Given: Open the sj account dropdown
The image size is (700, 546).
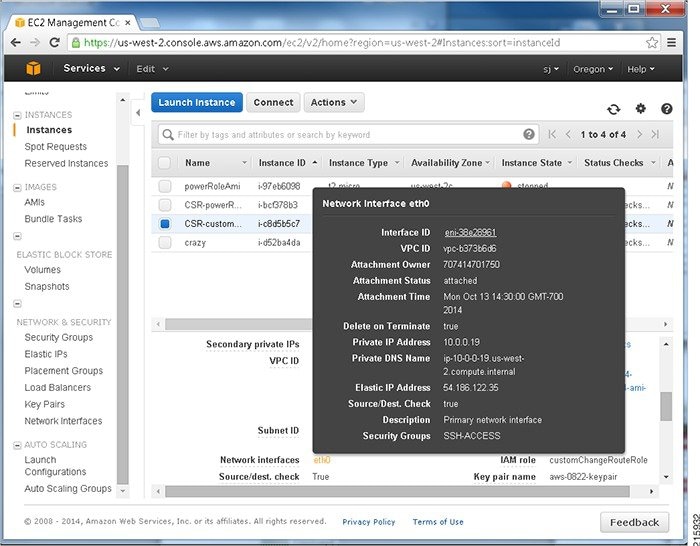Looking at the screenshot, I should tap(551, 69).
